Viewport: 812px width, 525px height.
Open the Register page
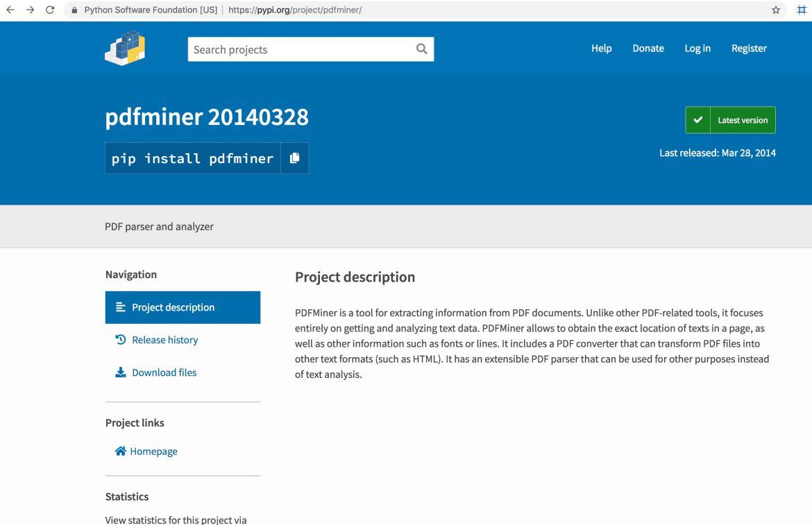coord(749,48)
